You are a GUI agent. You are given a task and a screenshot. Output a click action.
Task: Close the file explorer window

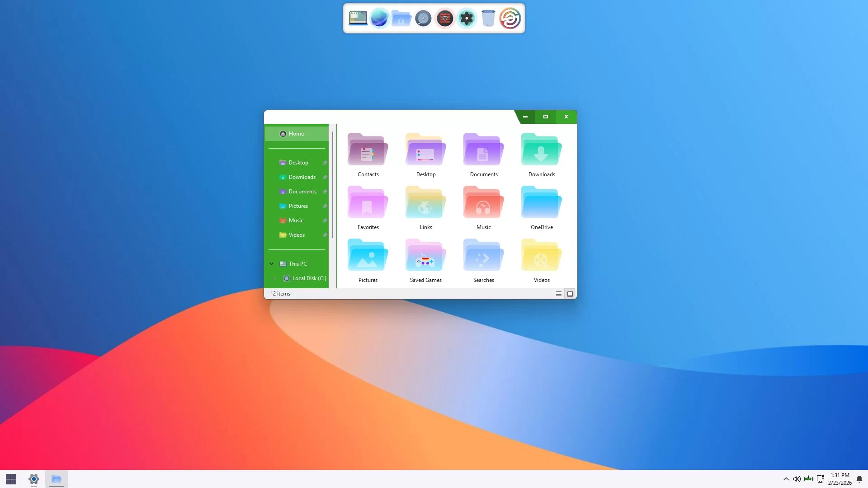[x=566, y=117]
